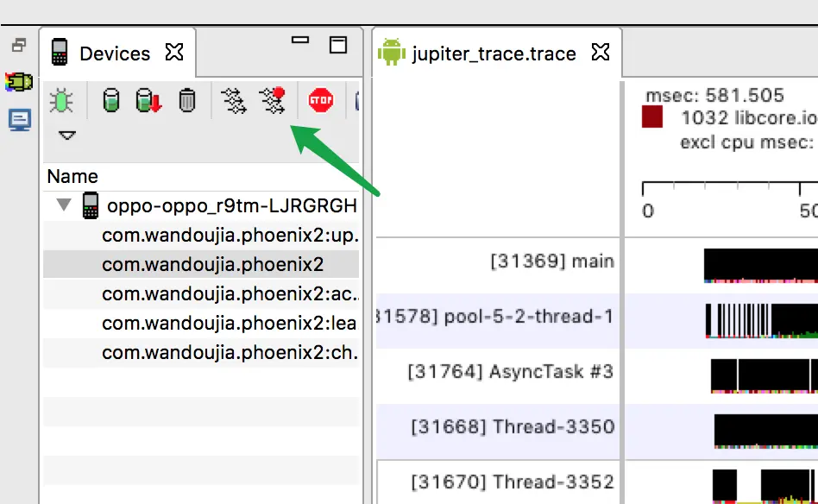Select process com.wandoujia.phoenix2:ch.
The width and height of the screenshot is (818, 504).
pos(201,353)
